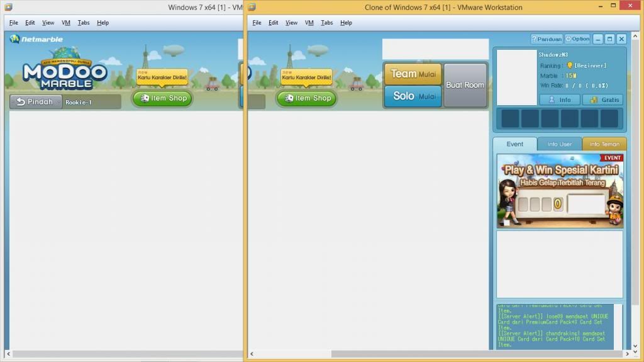Maximize the game window inside Clone VM
Screen dimensions: 644x362
[x=610, y=39]
